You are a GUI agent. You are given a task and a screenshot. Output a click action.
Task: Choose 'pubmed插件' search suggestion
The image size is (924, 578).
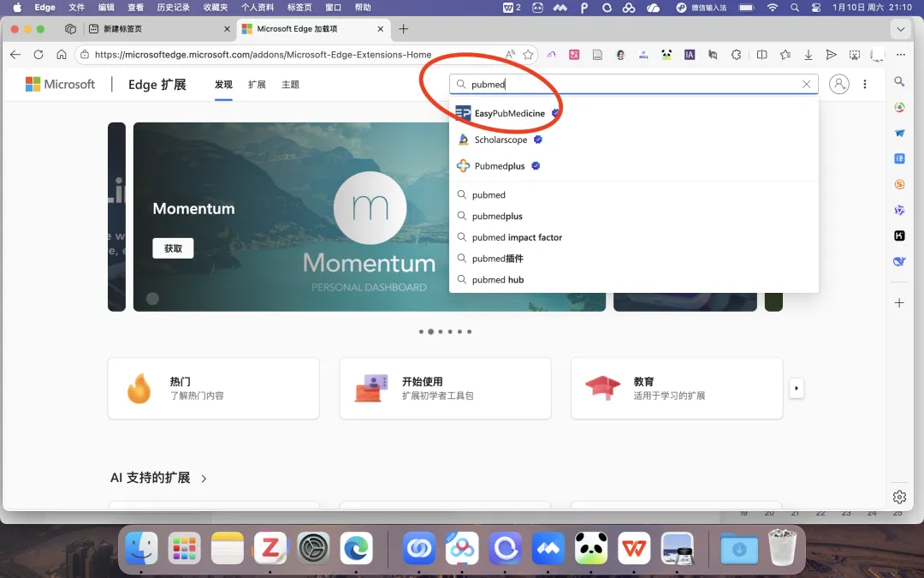(x=633, y=259)
